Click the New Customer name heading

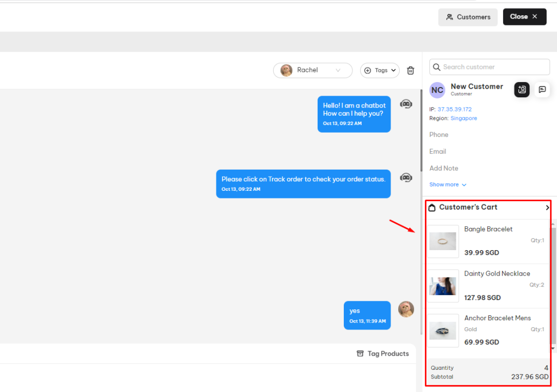click(x=476, y=86)
